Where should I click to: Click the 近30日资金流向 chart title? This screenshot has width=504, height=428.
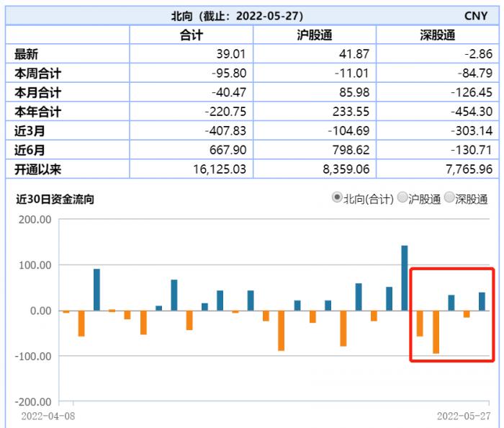coord(55,200)
